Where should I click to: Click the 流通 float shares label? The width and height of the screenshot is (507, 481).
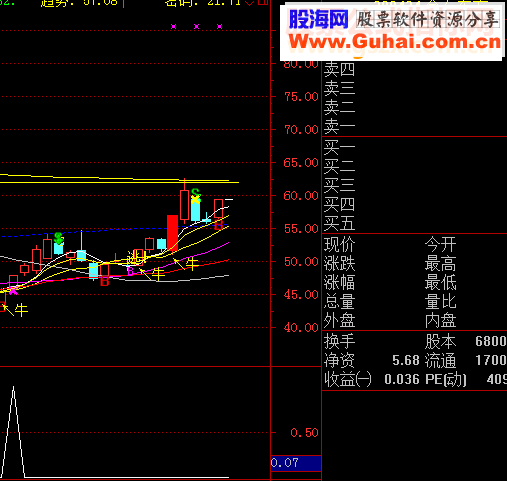440,360
